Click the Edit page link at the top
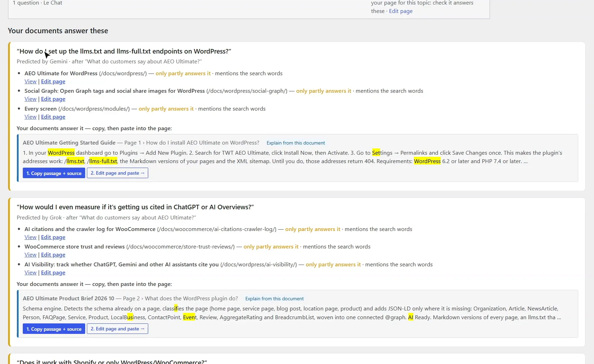This screenshot has height=364, width=594. click(x=401, y=11)
